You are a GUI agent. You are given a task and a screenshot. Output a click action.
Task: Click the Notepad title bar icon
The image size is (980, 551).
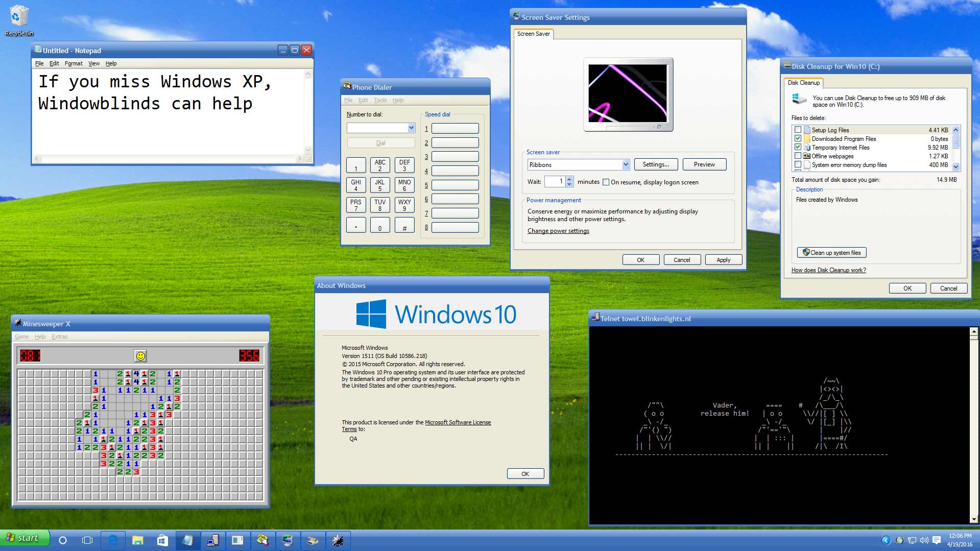coord(38,50)
